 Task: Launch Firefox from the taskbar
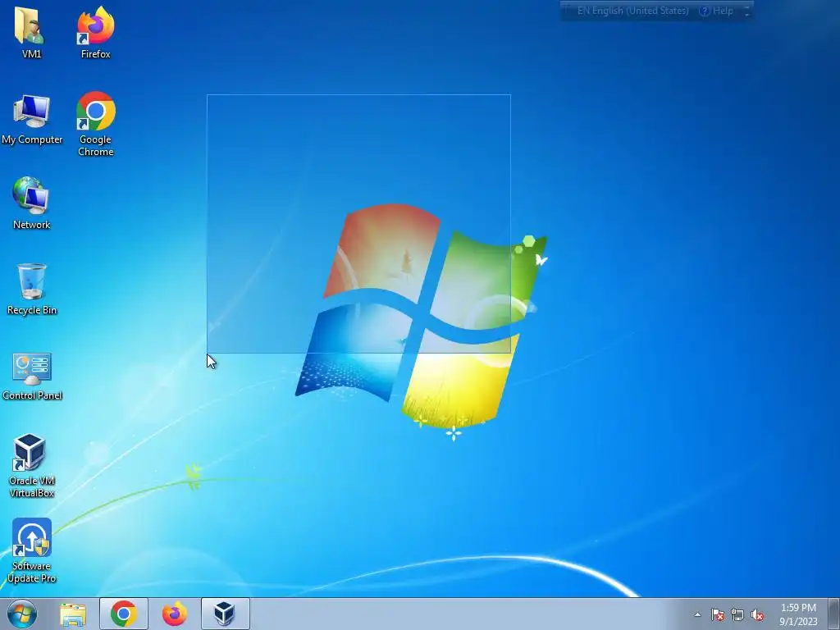point(175,614)
